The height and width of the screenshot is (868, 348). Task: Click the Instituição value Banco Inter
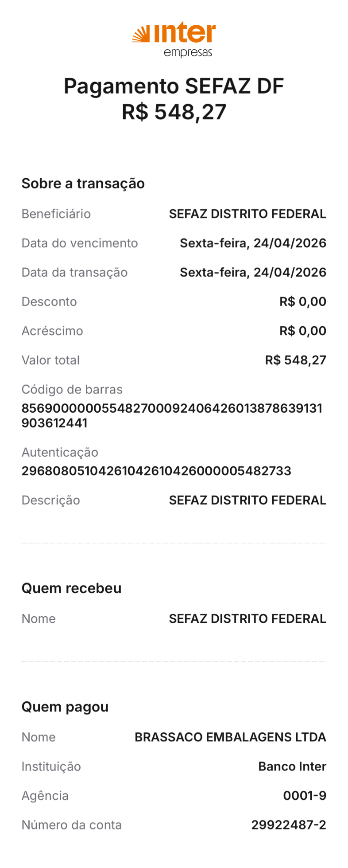[292, 766]
